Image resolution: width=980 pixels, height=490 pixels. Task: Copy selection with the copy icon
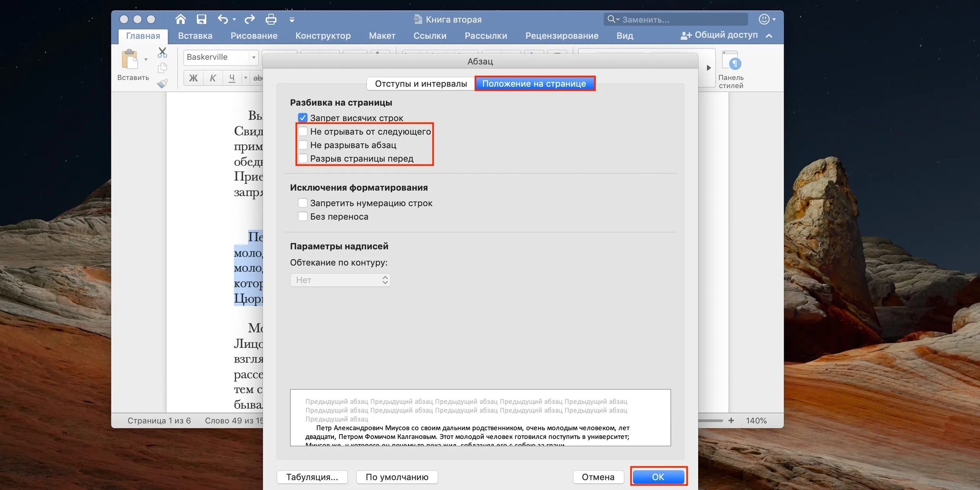[x=162, y=68]
